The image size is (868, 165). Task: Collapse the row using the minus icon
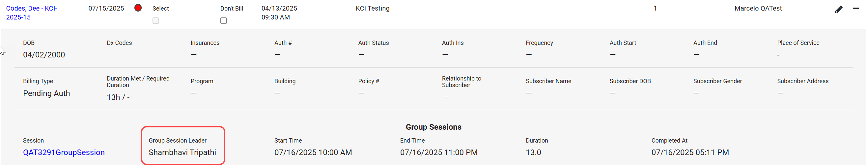(x=855, y=9)
